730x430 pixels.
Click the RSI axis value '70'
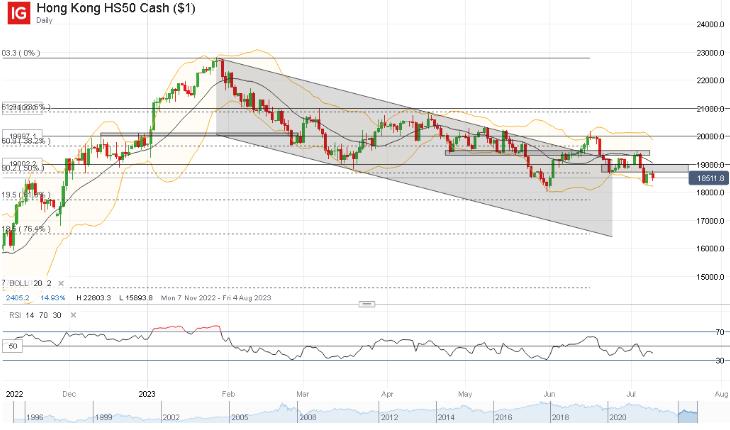[720, 332]
